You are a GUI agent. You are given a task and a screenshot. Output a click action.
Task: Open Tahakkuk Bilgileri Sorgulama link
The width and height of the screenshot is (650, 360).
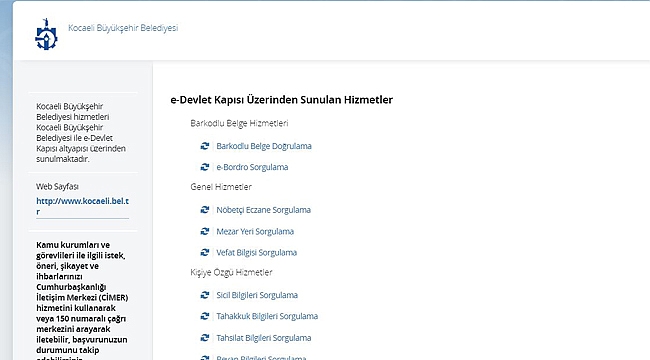click(267, 316)
